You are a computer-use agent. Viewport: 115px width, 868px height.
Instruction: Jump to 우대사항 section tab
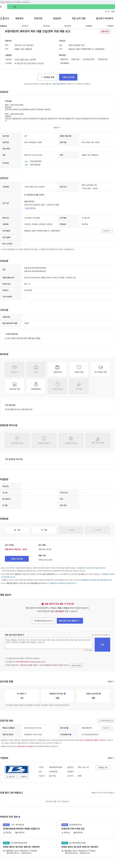46,26
